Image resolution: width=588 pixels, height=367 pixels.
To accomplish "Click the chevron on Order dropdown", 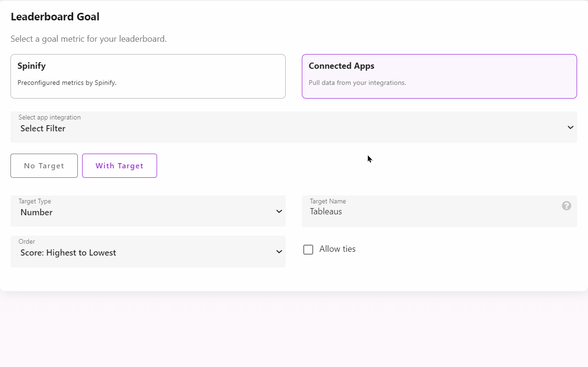I will click(279, 251).
